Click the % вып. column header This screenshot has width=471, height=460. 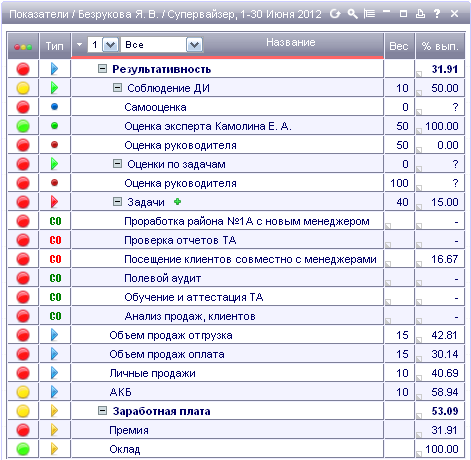click(440, 46)
